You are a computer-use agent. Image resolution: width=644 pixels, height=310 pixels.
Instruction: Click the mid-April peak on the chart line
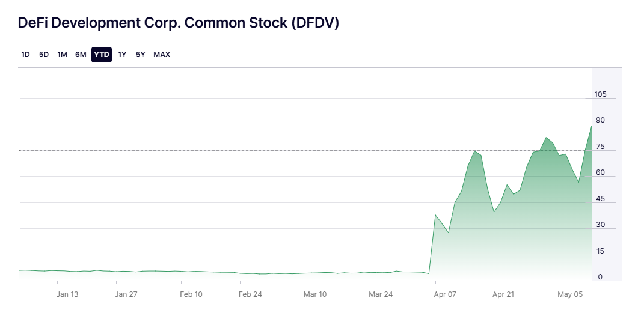tap(474, 151)
